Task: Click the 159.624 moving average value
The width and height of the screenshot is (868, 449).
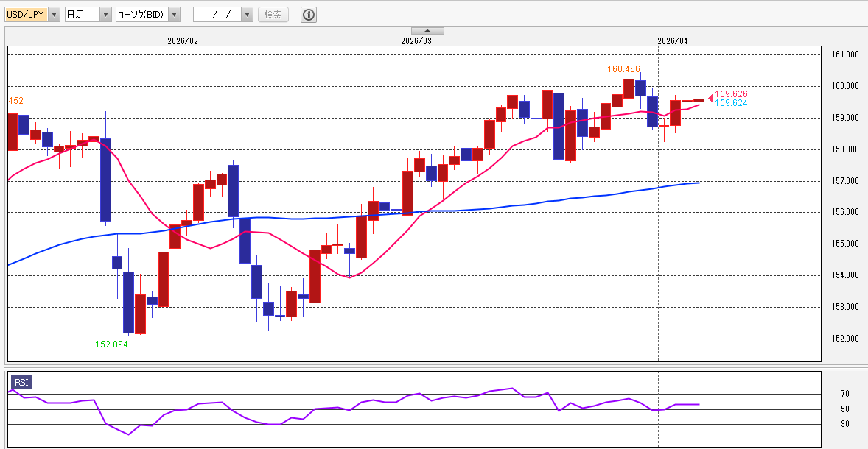Action: pyautogui.click(x=731, y=103)
